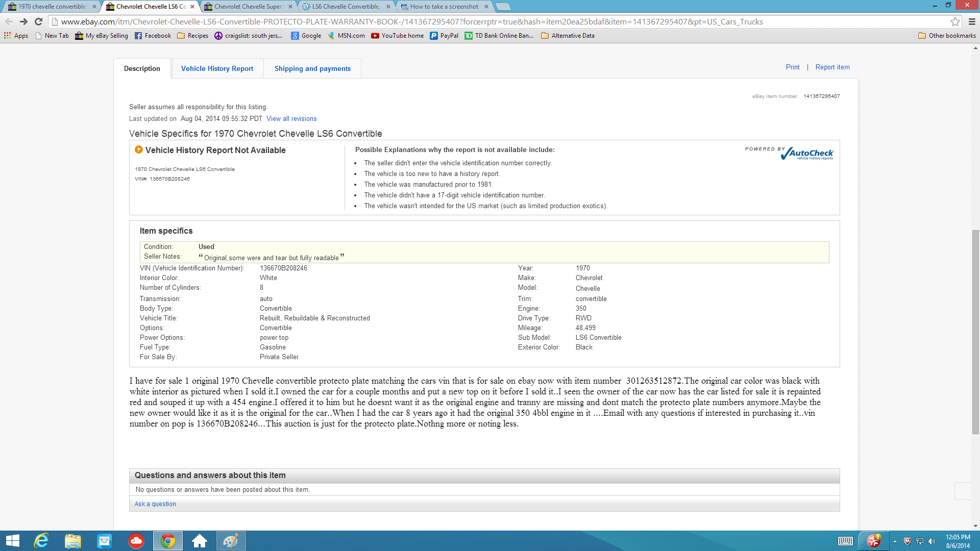
Task: Click Windows Start button
Action: [12, 541]
